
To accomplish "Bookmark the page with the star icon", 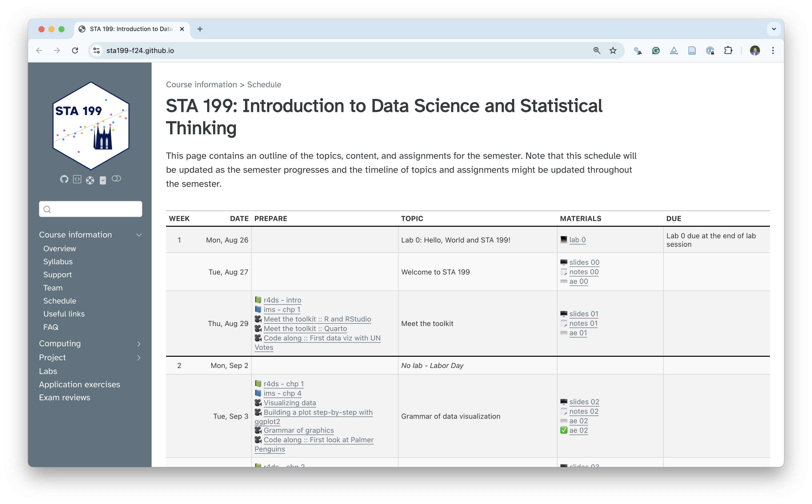I will [x=613, y=50].
